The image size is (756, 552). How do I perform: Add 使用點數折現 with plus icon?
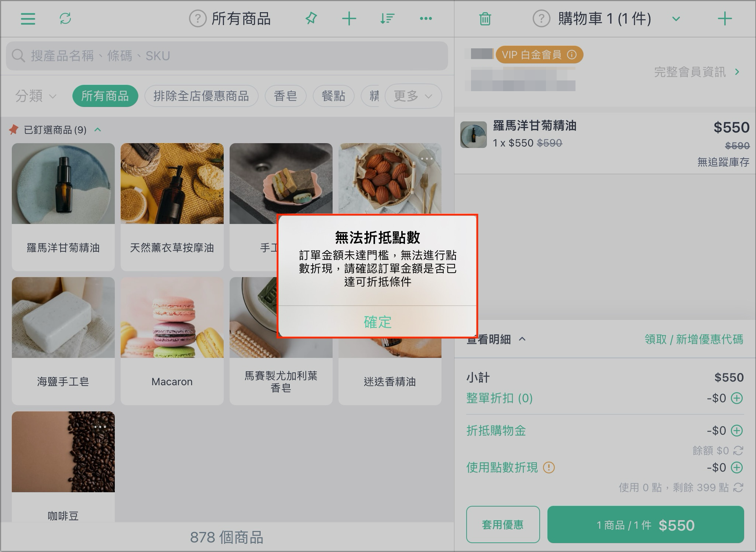click(x=737, y=468)
